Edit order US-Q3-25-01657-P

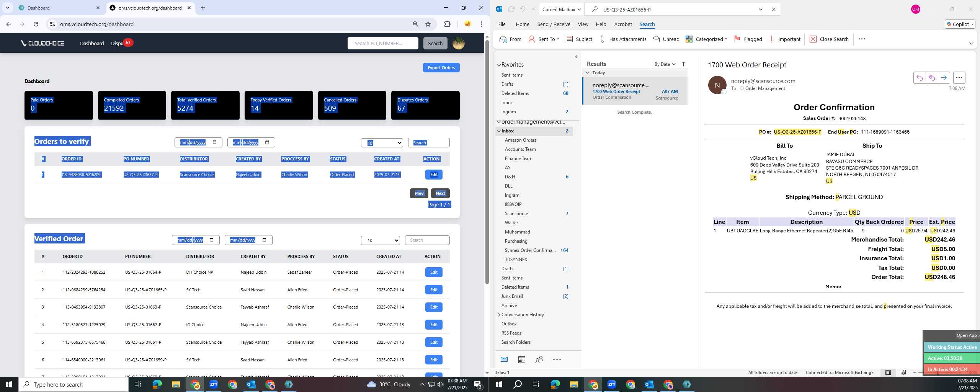click(x=434, y=175)
